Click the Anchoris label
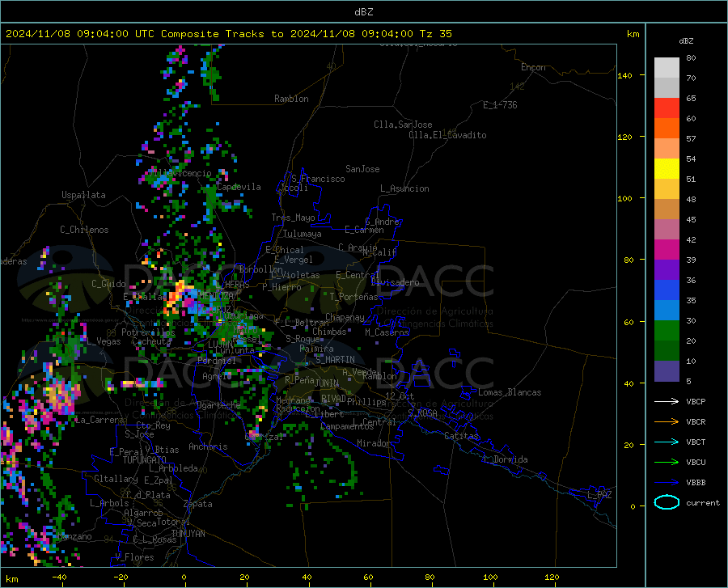Screen dimensions: 728x588 (x=208, y=447)
